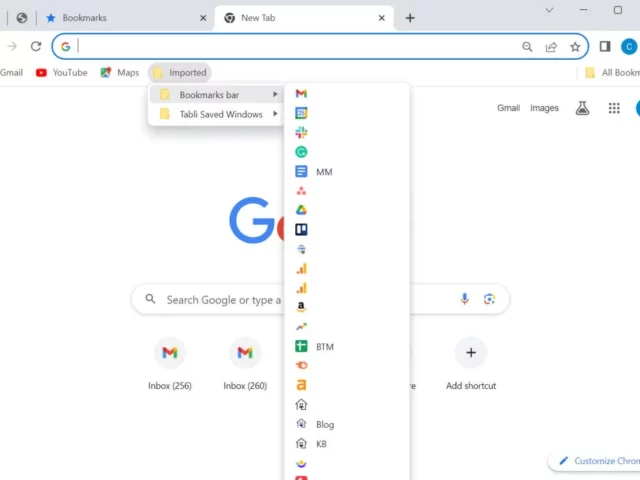Open the first Google Analytics bookmark icon
640x480 pixels.
301,269
